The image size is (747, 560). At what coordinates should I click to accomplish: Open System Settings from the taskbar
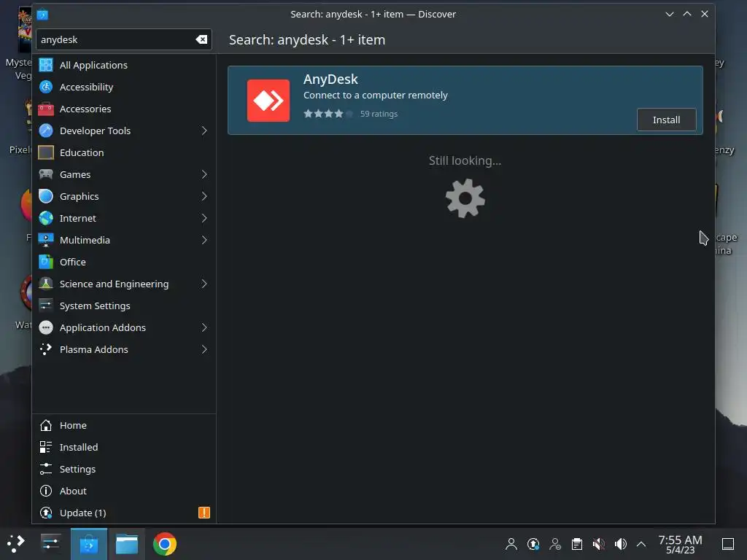coord(50,543)
